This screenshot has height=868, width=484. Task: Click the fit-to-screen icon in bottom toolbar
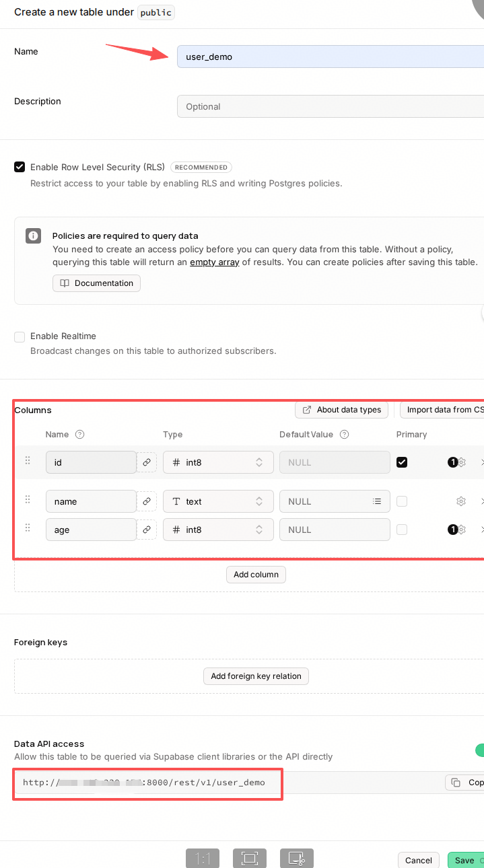(250, 859)
